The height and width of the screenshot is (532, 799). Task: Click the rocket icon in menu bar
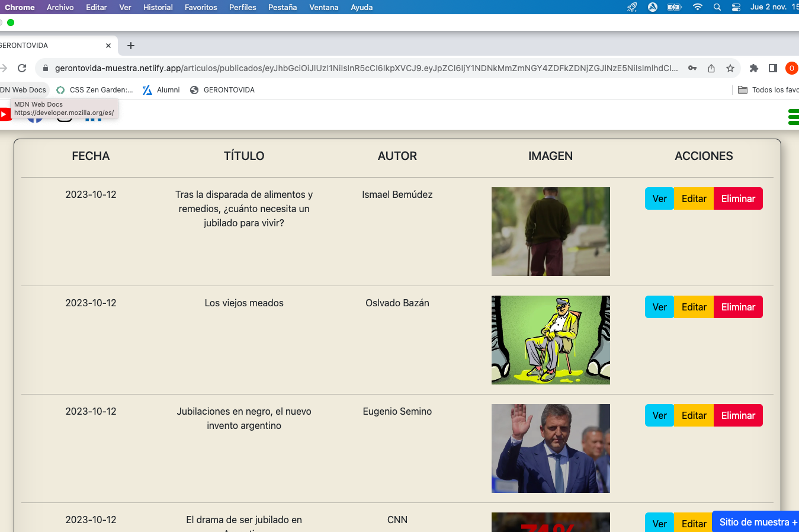(633, 7)
